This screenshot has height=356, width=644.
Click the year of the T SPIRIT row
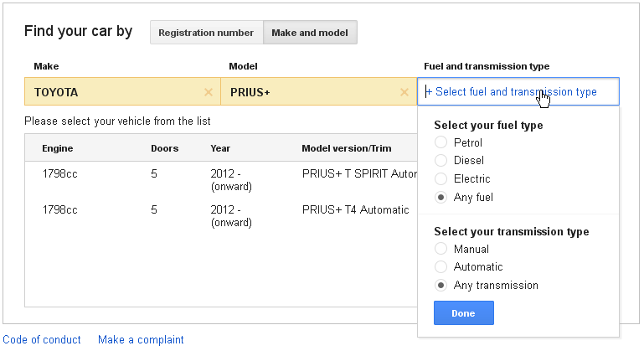tap(231, 180)
